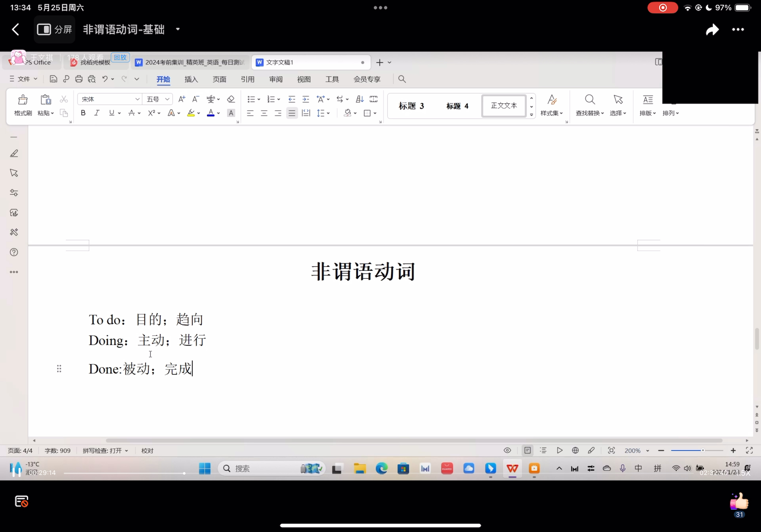Switch to the Page (页面) tab
761x532 pixels.
(x=219, y=79)
